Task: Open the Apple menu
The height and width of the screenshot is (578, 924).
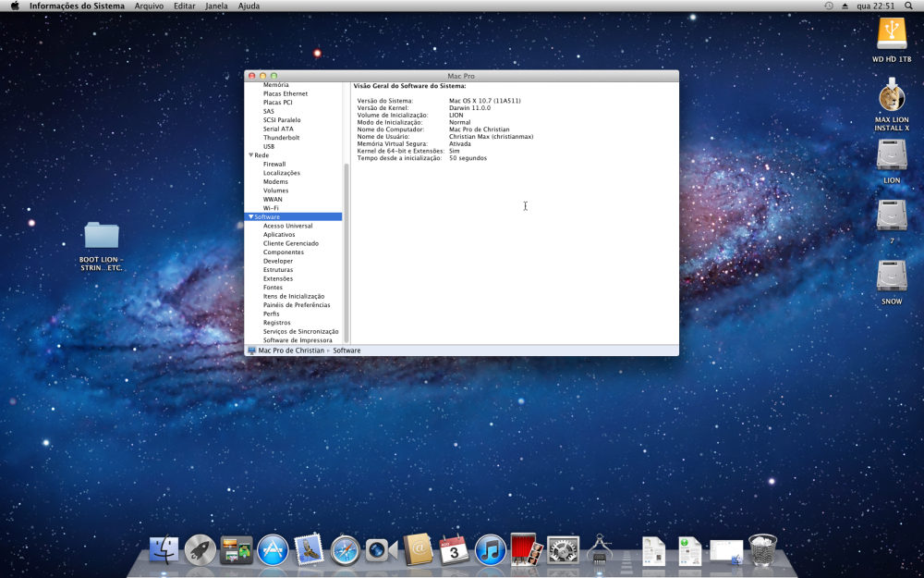Action: click(16, 6)
